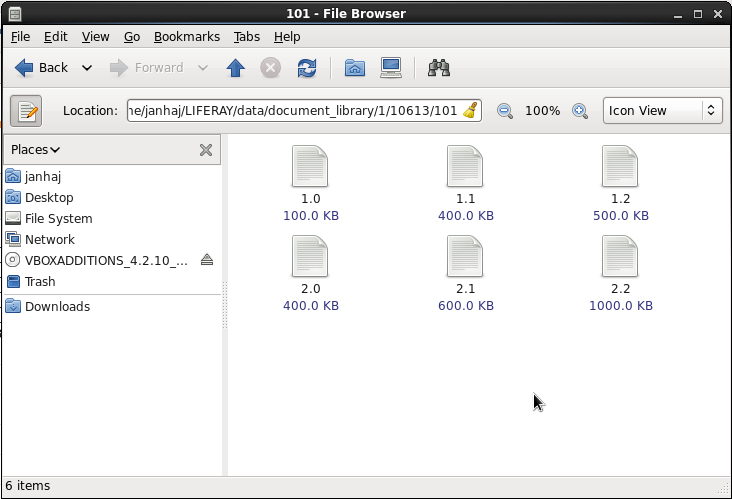Open Search with the binoculars icon
The height and width of the screenshot is (499, 732).
coord(439,68)
